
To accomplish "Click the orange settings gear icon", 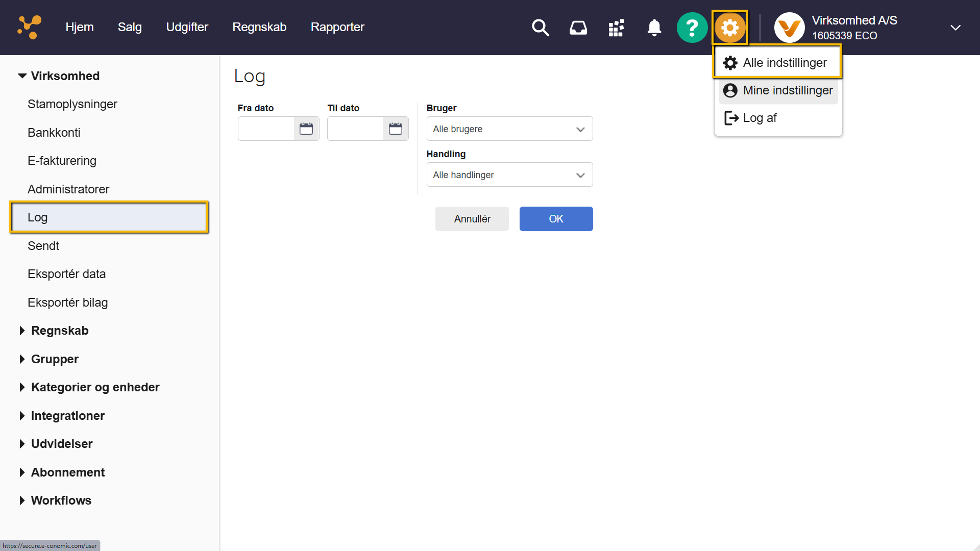I will point(730,28).
